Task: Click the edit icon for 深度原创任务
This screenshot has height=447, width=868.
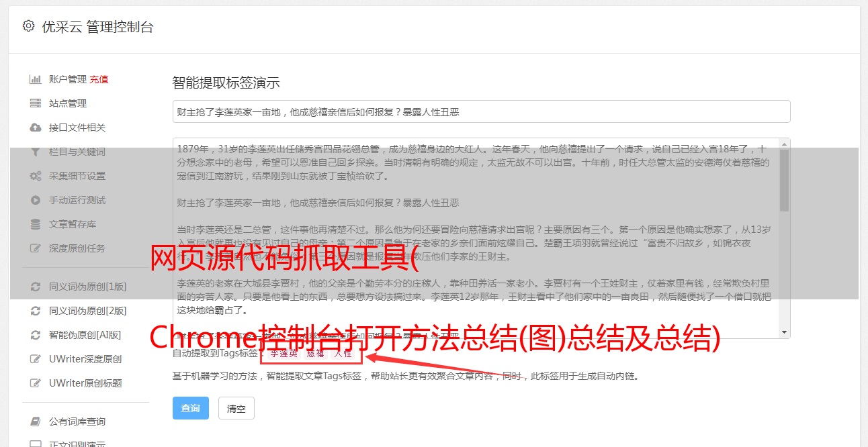Action: click(x=36, y=248)
